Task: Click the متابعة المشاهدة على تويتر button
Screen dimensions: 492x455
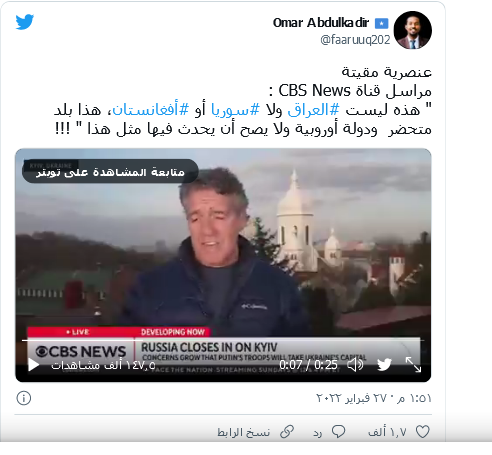Action: (x=110, y=172)
